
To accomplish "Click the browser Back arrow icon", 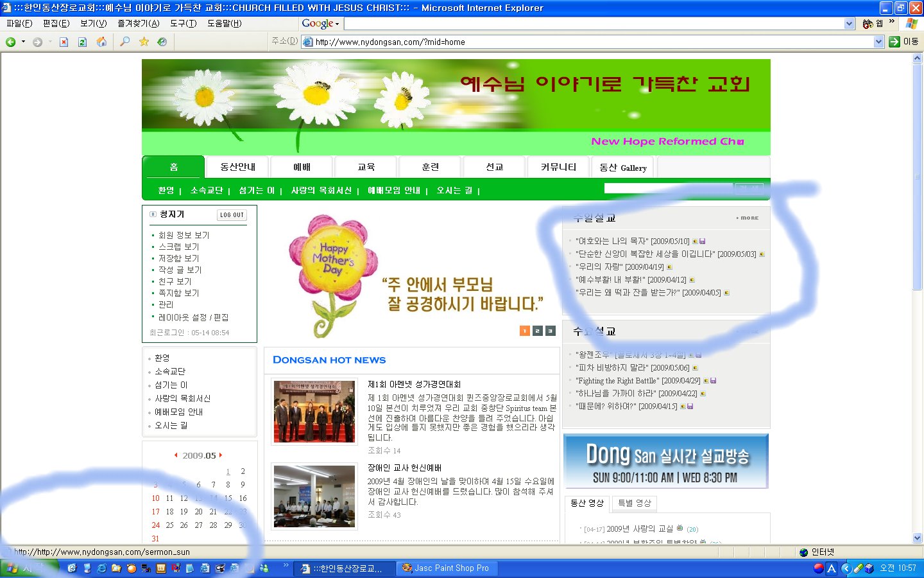I will click(11, 42).
